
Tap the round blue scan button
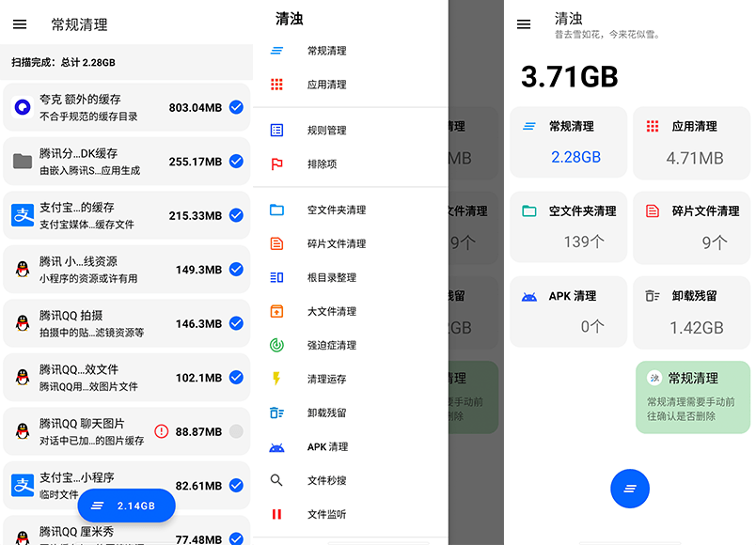click(630, 489)
